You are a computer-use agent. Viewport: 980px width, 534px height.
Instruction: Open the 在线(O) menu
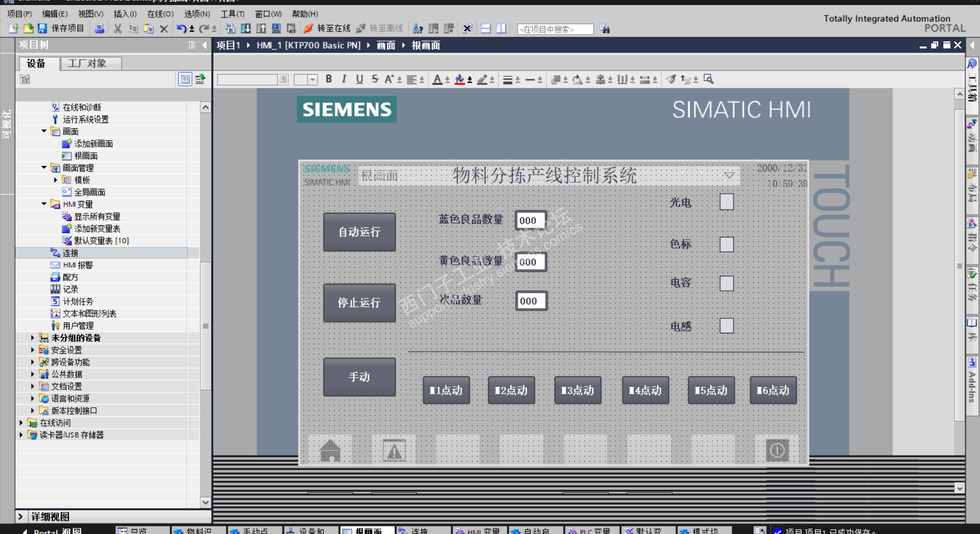[160, 14]
